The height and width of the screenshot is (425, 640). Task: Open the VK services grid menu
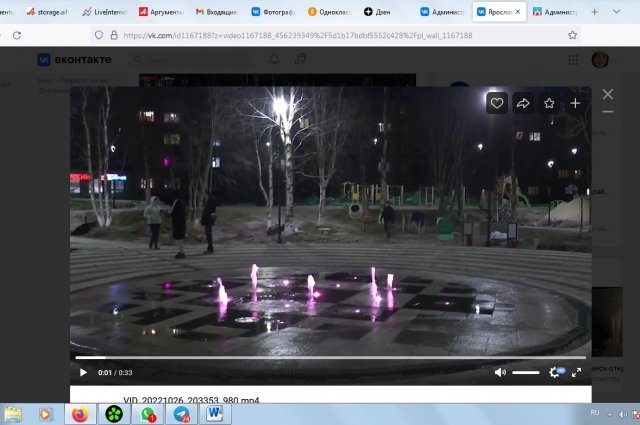tap(573, 60)
